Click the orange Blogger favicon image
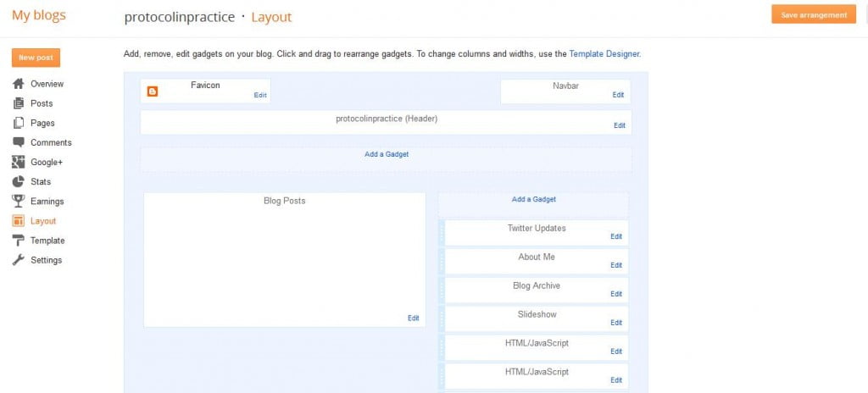Screen dimensions: 868x393 click(153, 91)
